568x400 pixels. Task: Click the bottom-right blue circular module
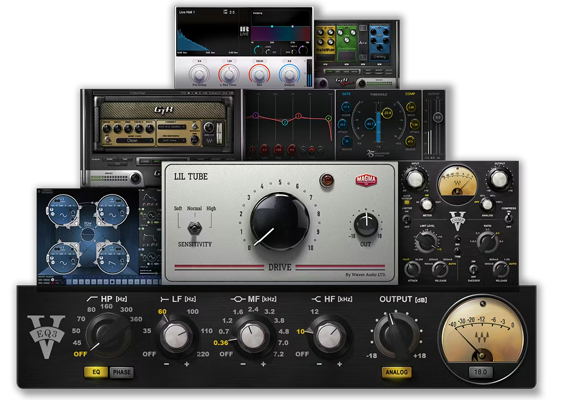113,258
